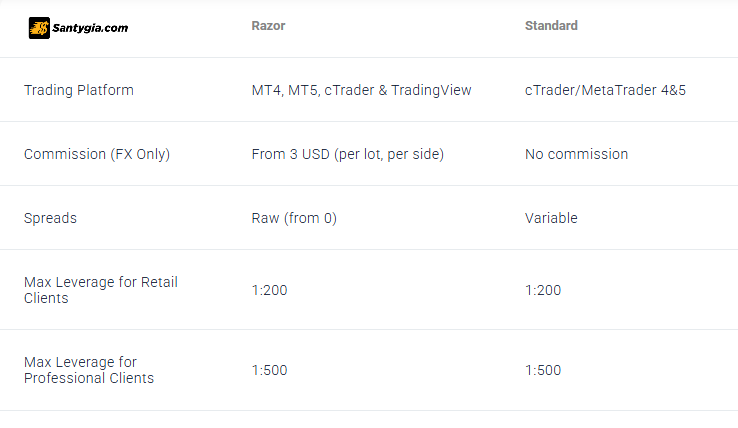Select the Razor column header

point(268,26)
